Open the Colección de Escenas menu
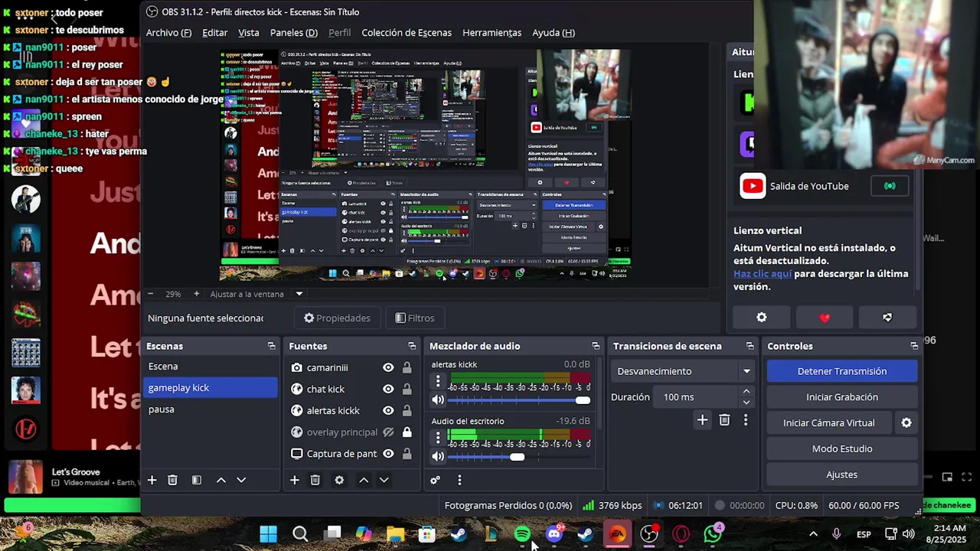The width and height of the screenshot is (980, 551). pyautogui.click(x=407, y=32)
